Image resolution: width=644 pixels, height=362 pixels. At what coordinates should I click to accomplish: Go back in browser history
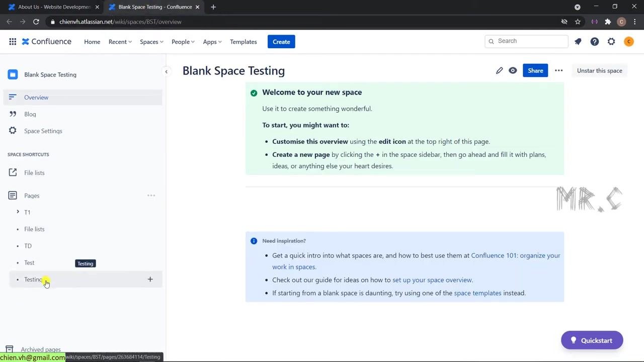tap(9, 22)
